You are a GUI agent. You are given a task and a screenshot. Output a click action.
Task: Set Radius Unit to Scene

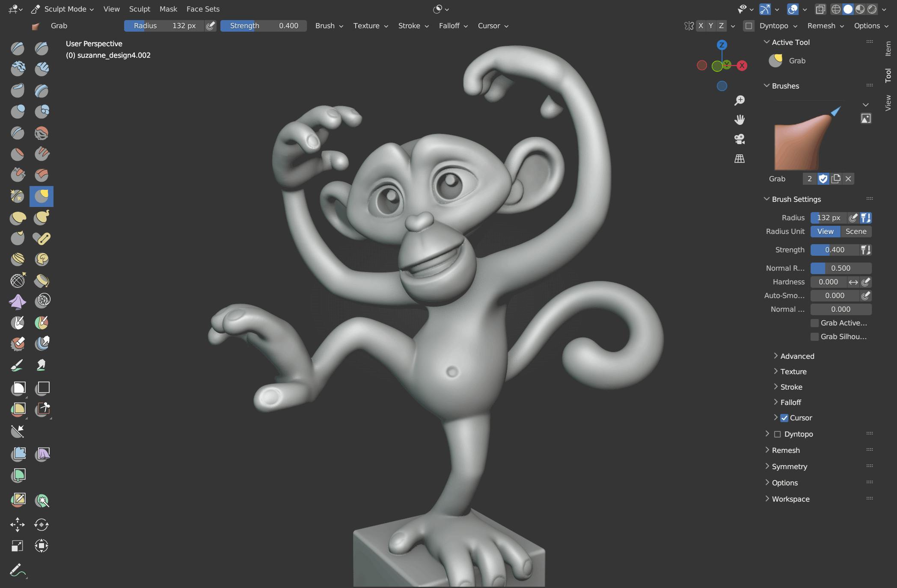coord(855,231)
